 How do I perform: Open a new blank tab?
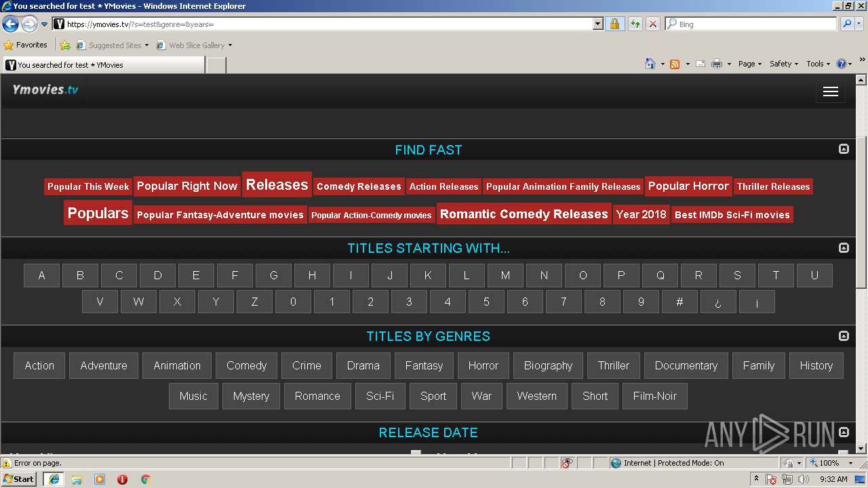tap(216, 65)
